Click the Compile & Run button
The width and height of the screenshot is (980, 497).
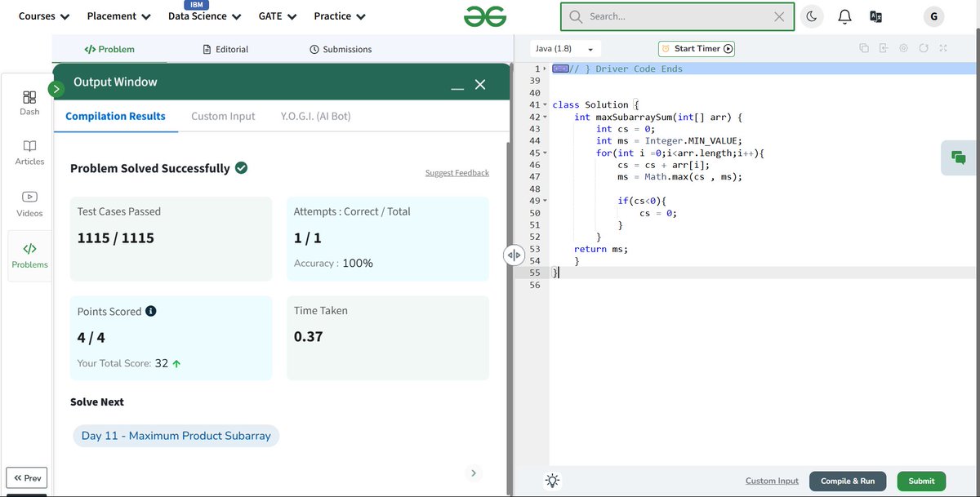848,481
